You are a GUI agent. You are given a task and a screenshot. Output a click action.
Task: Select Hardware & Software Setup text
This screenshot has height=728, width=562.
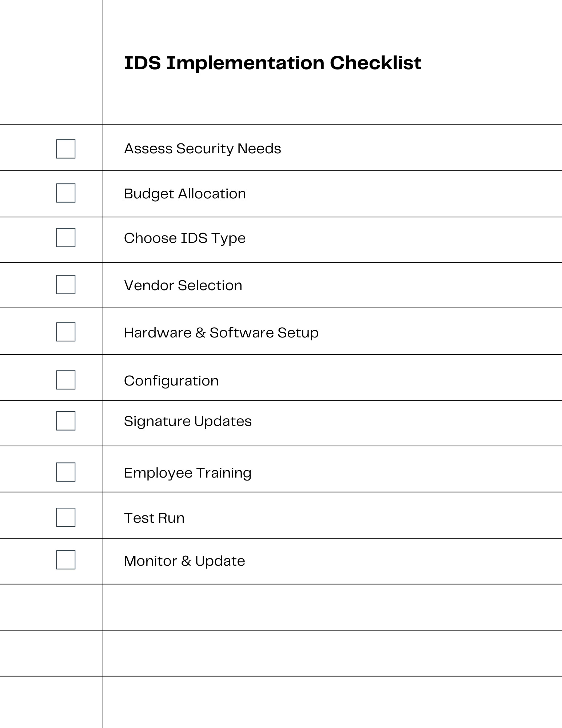click(221, 333)
